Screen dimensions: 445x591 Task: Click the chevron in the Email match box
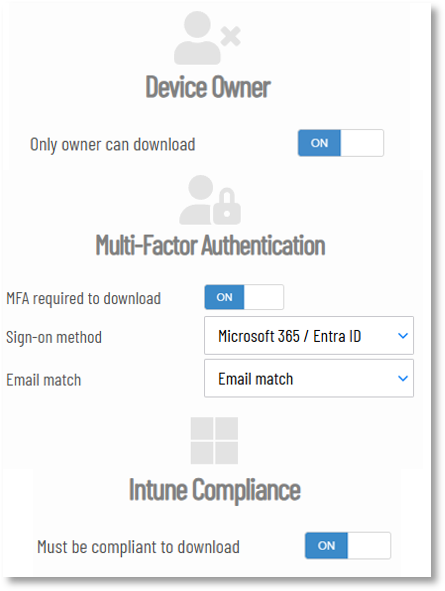tap(403, 378)
